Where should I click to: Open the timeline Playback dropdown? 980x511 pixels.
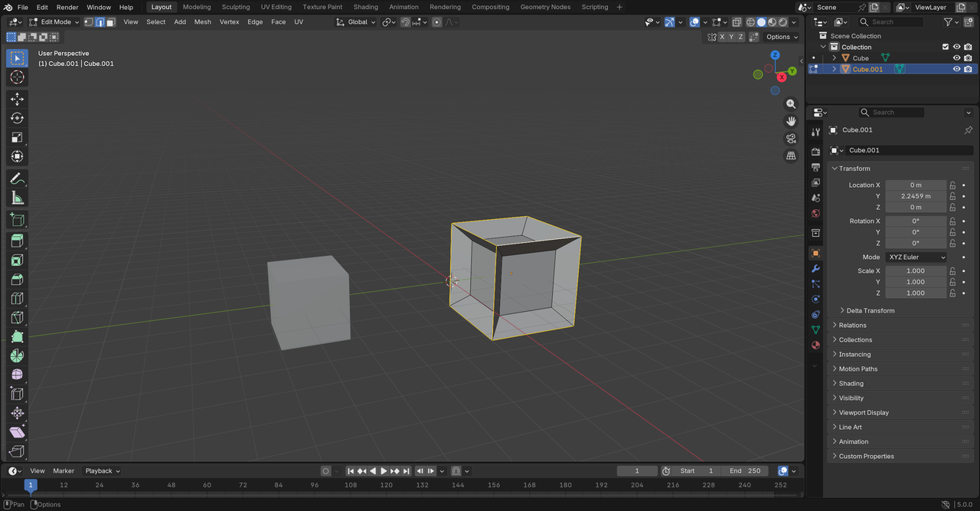pyautogui.click(x=103, y=471)
